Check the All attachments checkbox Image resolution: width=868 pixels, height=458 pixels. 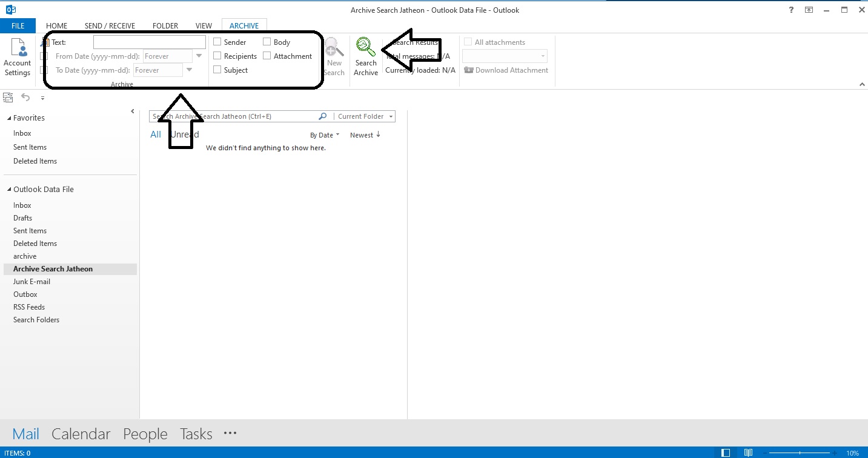click(x=468, y=42)
